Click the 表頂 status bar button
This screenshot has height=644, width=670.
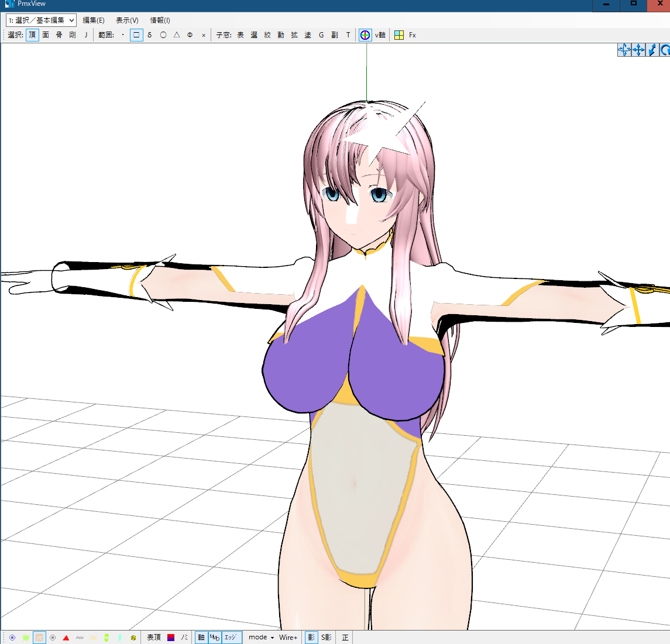(x=154, y=638)
